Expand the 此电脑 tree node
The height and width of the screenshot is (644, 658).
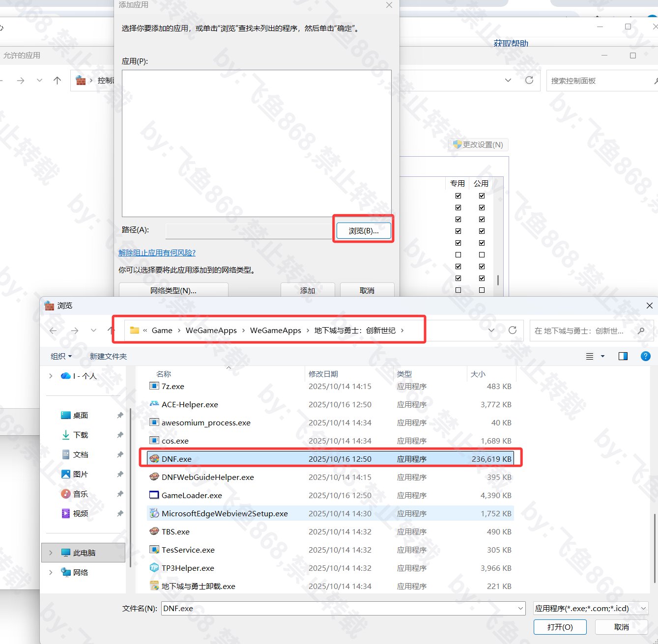click(51, 553)
